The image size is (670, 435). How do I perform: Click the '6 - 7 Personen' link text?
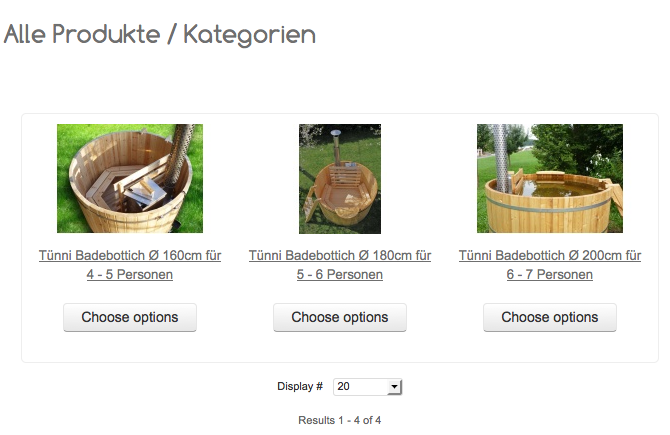[x=550, y=274]
